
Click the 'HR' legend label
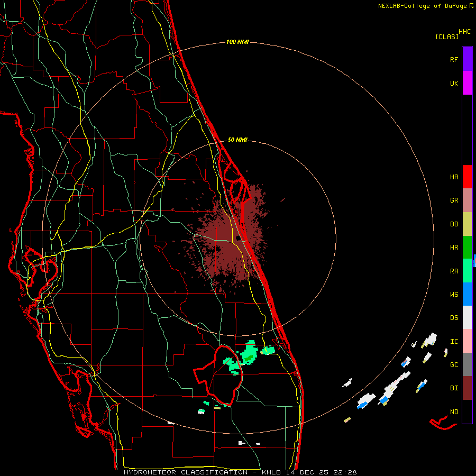click(x=454, y=248)
